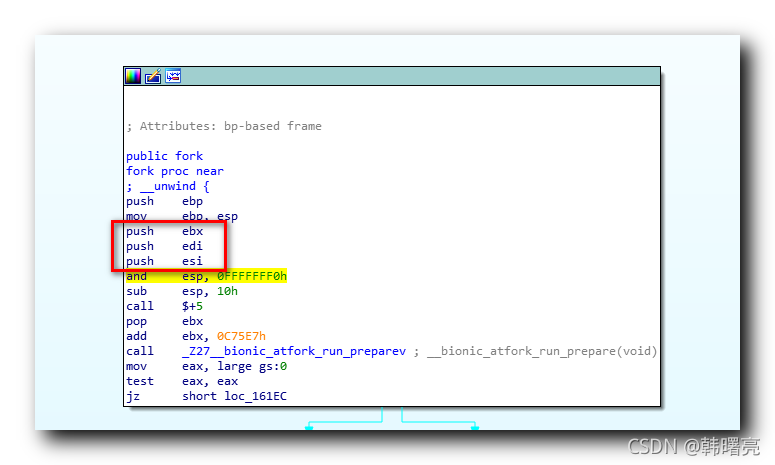Select the 'public fork' line
Image resolution: width=775 pixels, height=465 pixels.
[x=165, y=156]
